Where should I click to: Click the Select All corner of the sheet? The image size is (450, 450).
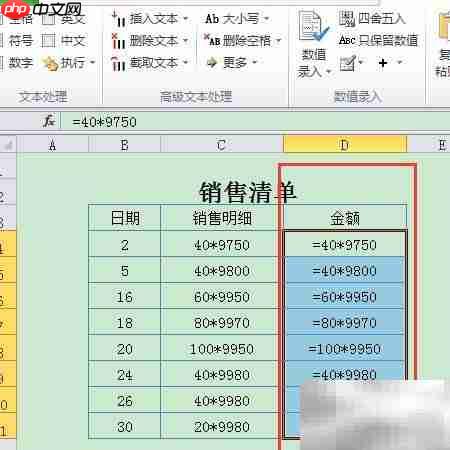[8, 145]
